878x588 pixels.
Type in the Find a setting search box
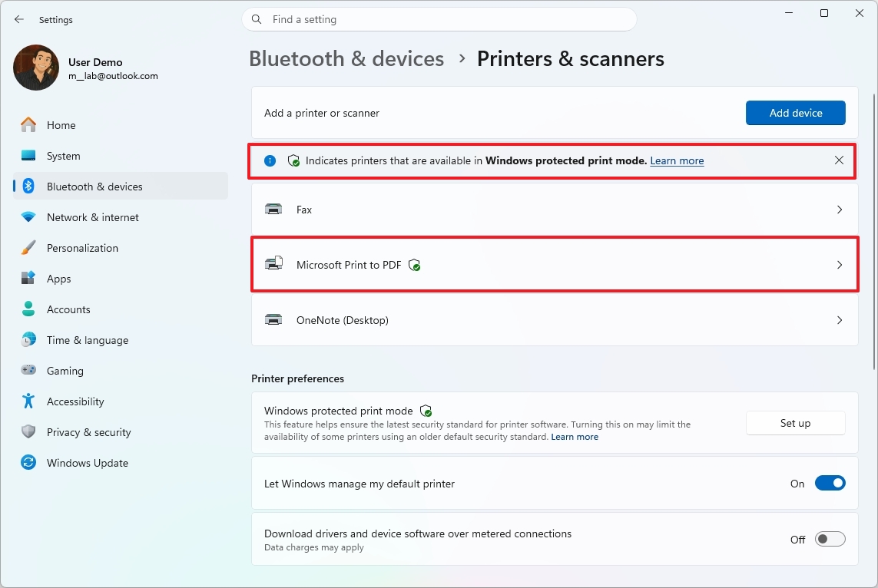pos(438,19)
